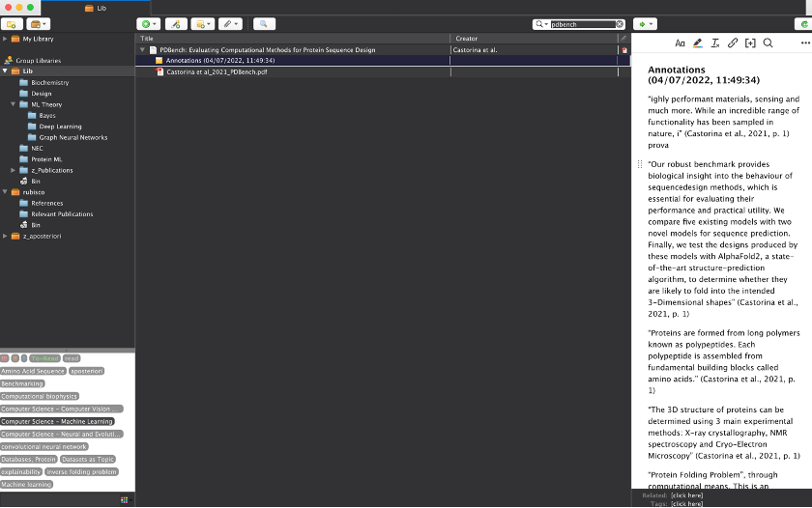This screenshot has width=812, height=508.
Task: Collapse the PDBench item's child rows
Action: [142, 49]
